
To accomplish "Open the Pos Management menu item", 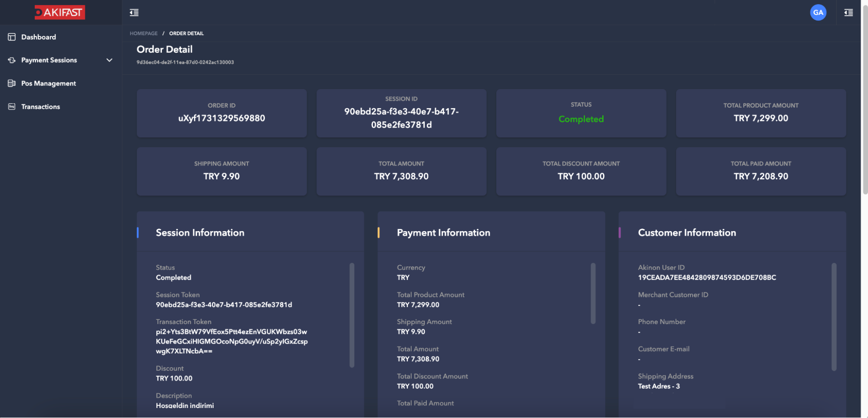I will point(48,83).
